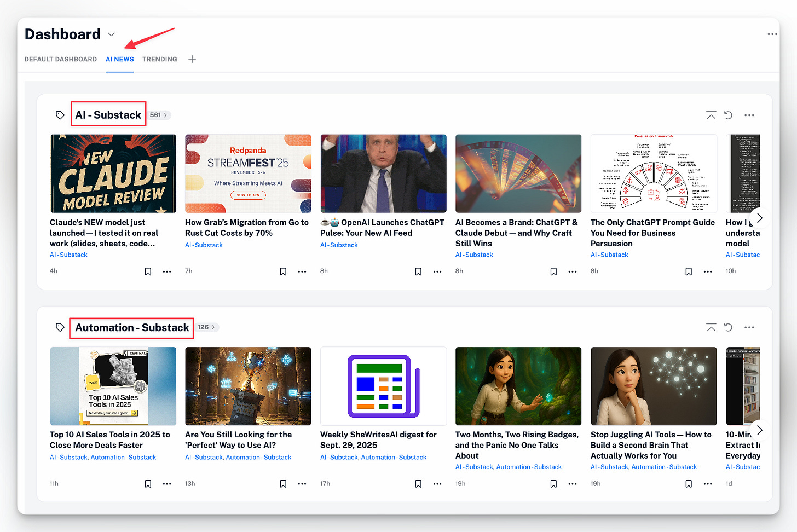Open OpenAI Launches ChatGPT Pulse article
This screenshot has width=797, height=532.
point(382,228)
